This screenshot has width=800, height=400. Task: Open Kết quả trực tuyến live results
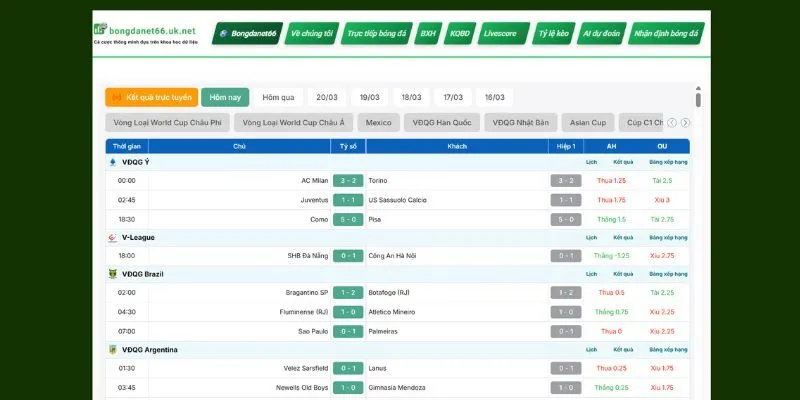(151, 97)
